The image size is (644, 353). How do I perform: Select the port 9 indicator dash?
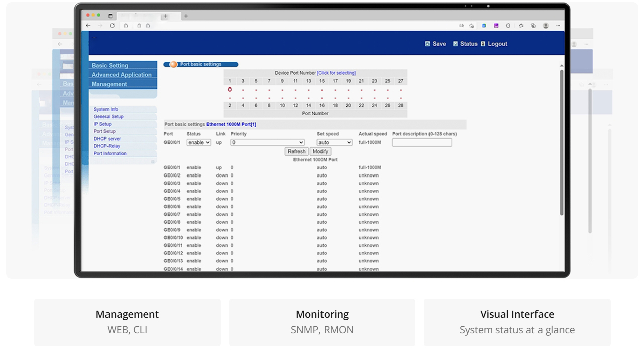click(x=282, y=90)
